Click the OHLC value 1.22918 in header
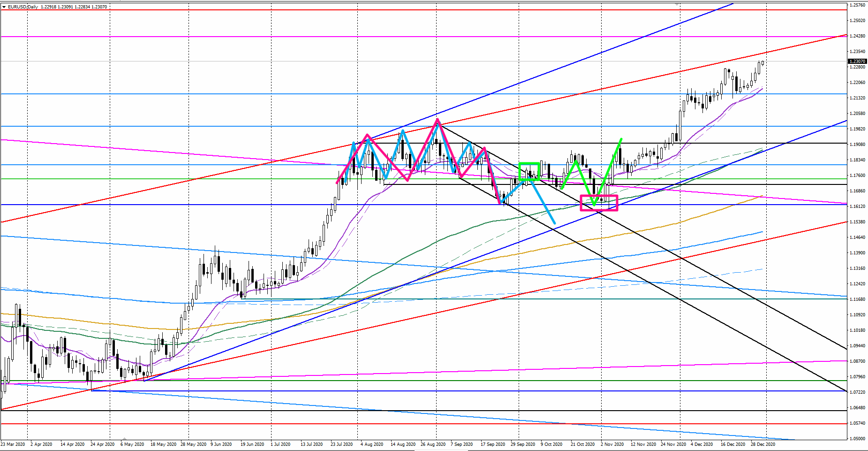This screenshot has height=451, width=868. pos(48,7)
